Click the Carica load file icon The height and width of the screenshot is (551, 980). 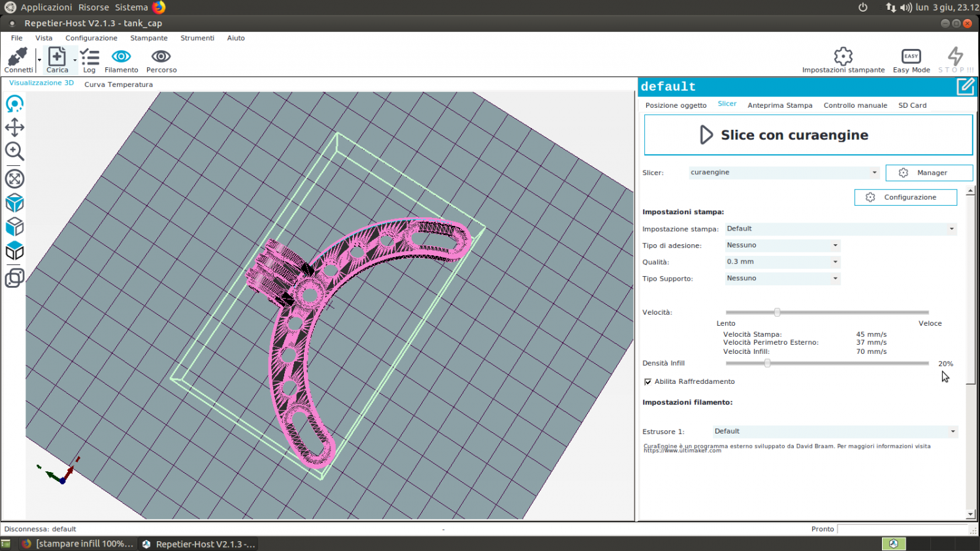pyautogui.click(x=57, y=56)
